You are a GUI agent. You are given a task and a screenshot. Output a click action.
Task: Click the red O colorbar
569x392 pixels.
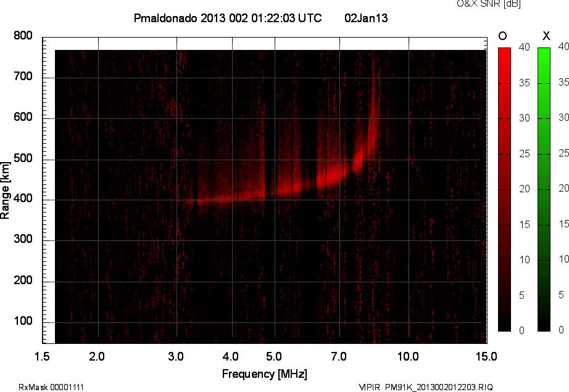tap(504, 189)
